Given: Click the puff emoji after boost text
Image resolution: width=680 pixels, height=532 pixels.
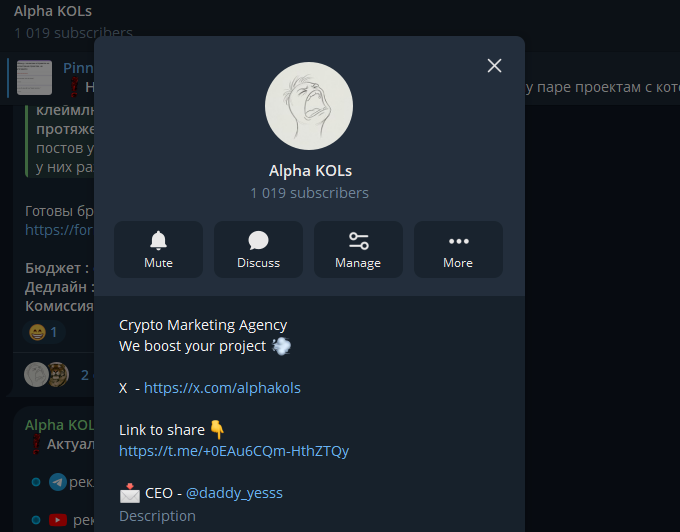Looking at the screenshot, I should 281,346.
